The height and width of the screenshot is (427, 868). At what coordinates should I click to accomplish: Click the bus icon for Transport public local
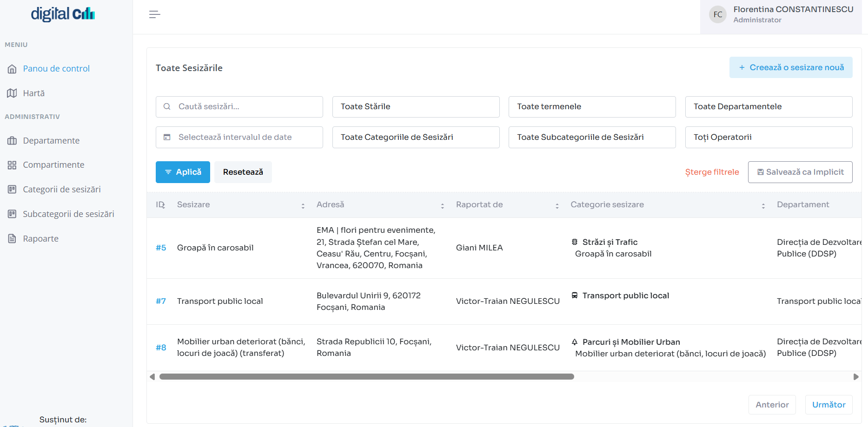[575, 296]
